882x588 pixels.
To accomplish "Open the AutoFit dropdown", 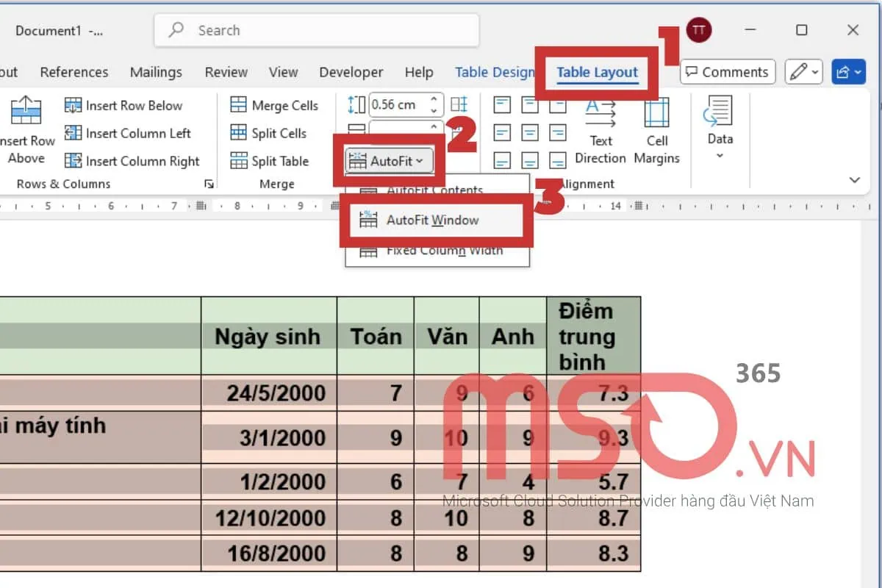I will (390, 160).
